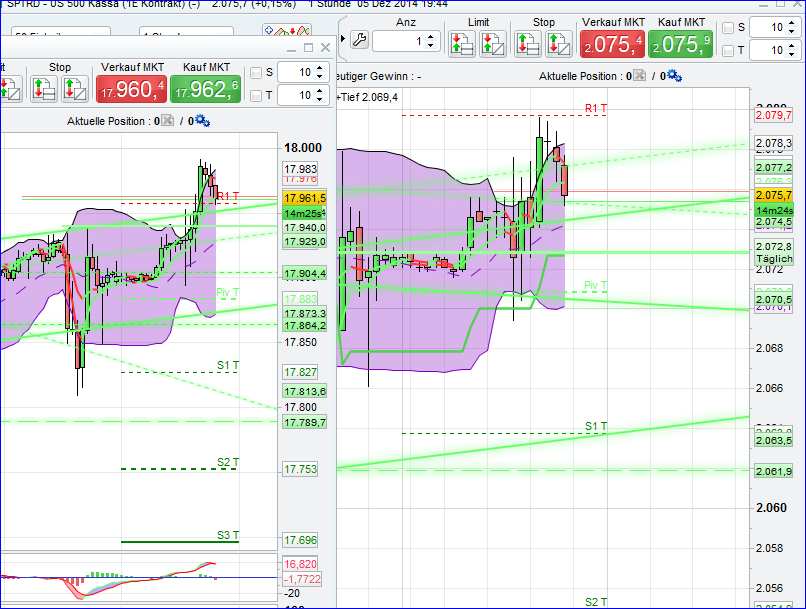Click the T field showing 10 in 17.960 window

click(303, 95)
